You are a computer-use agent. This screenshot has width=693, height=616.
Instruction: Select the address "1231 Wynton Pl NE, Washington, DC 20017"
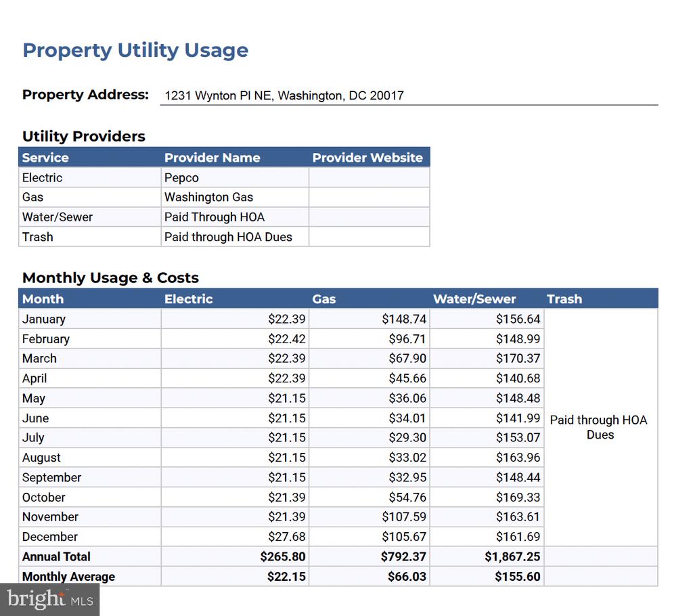coord(284,95)
